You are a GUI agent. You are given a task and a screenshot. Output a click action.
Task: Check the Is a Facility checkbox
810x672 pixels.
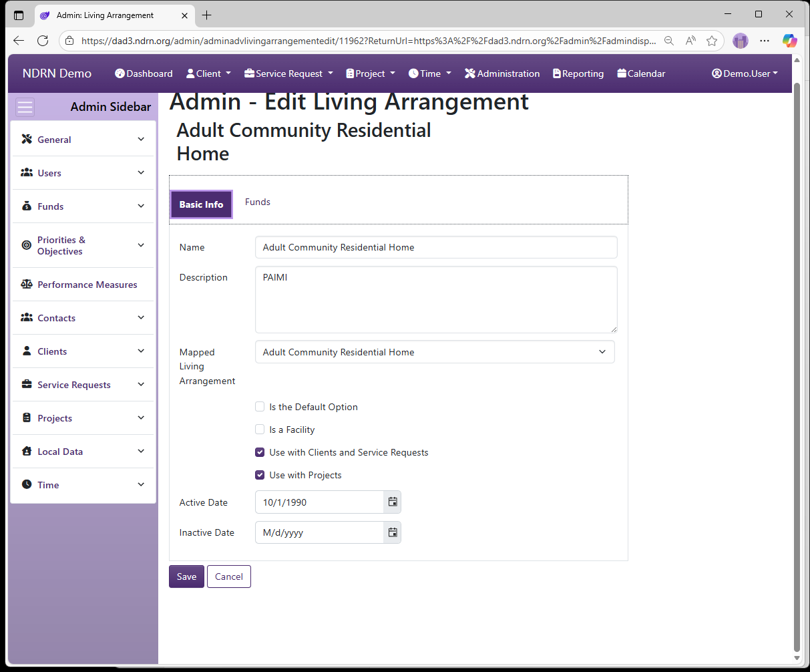coord(260,430)
